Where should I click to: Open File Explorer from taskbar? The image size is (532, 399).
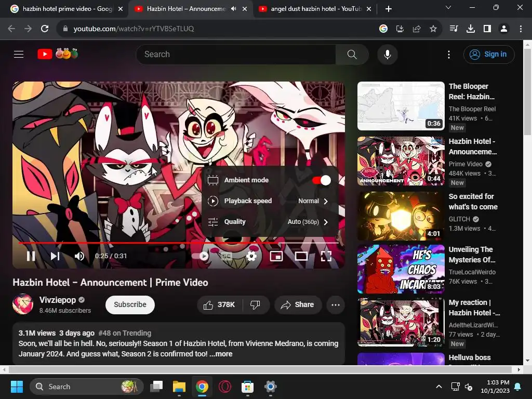[179, 387]
